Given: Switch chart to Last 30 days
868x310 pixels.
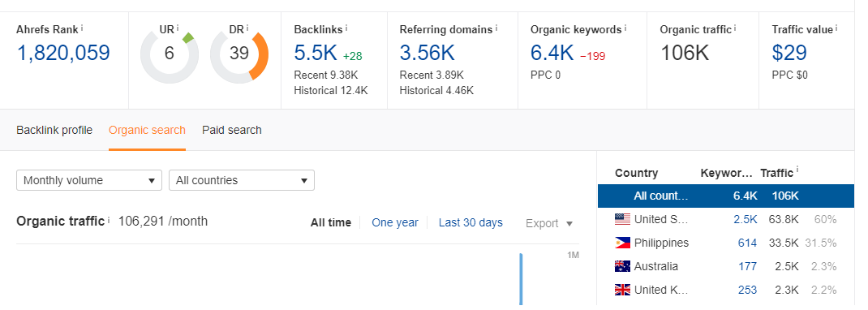Looking at the screenshot, I should pyautogui.click(x=471, y=222).
